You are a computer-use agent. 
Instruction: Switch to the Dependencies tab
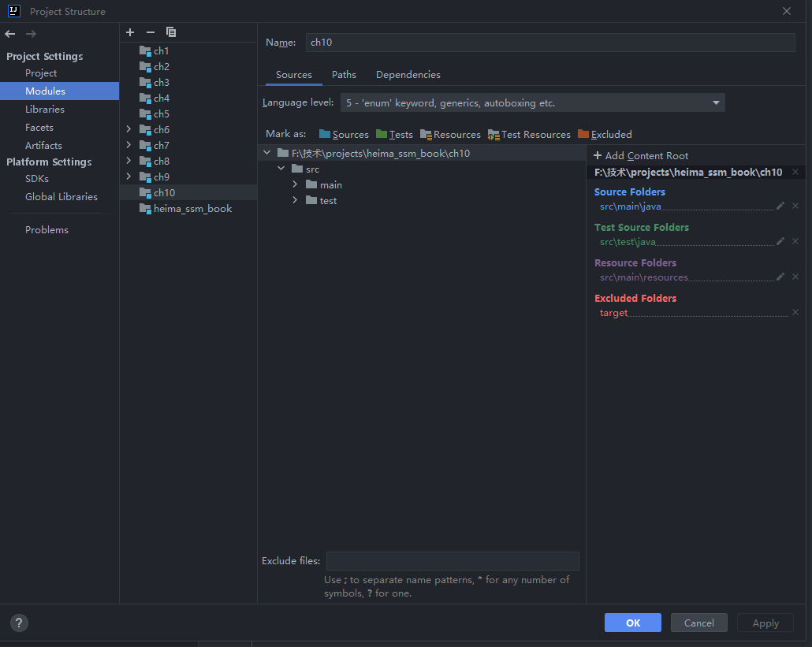pos(408,75)
